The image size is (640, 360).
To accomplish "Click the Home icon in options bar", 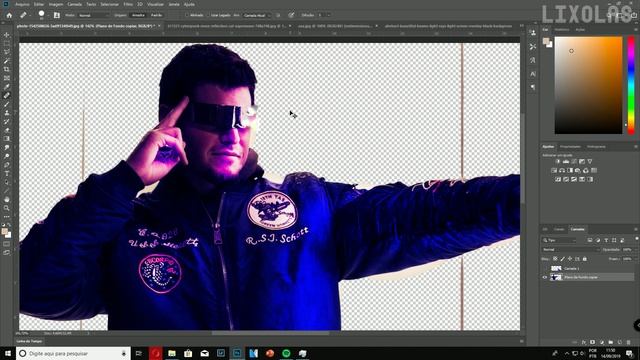I will [9, 15].
